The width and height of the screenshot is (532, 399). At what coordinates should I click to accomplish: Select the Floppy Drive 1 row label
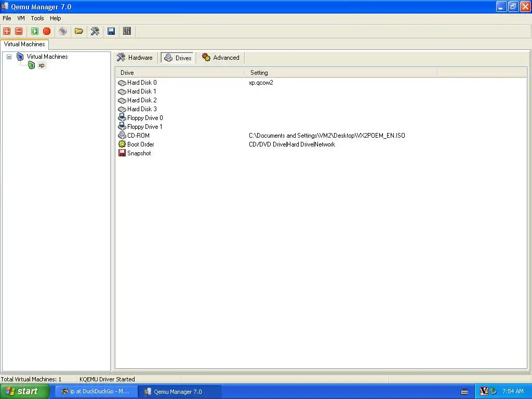coord(145,127)
